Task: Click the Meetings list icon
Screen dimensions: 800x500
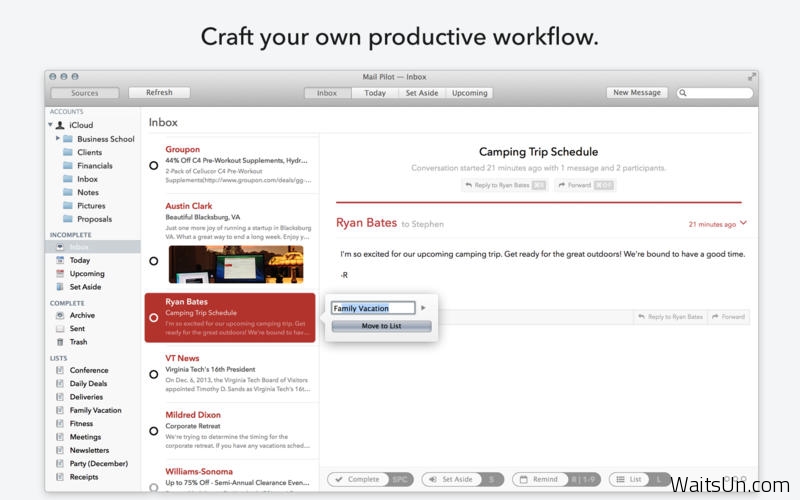Action: pyautogui.click(x=60, y=437)
